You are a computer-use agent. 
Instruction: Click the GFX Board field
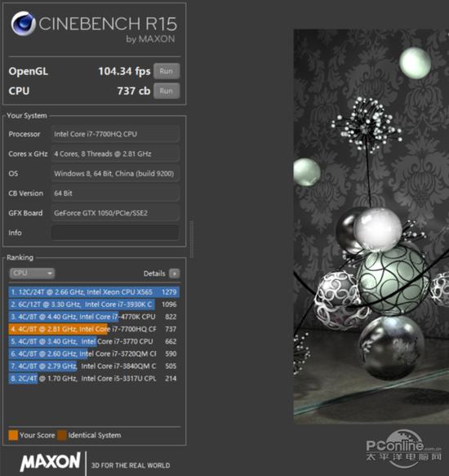click(x=115, y=213)
